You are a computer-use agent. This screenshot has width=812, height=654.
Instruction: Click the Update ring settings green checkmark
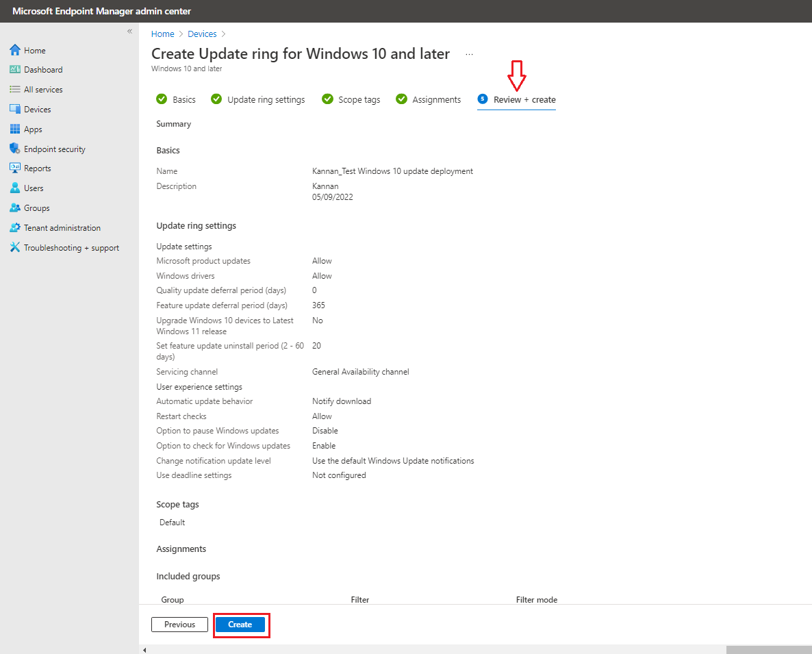(x=216, y=99)
